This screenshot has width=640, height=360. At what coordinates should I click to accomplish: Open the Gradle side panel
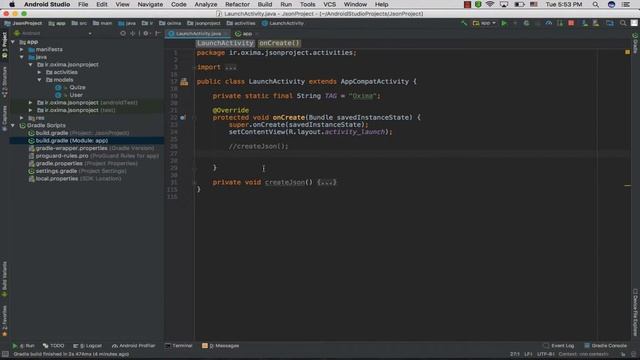point(635,43)
